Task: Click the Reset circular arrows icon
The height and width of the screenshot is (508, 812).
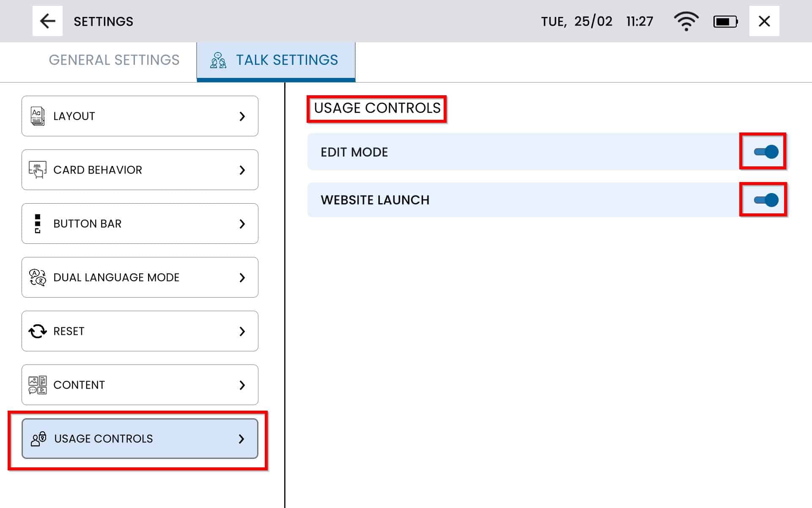Action: (x=37, y=331)
